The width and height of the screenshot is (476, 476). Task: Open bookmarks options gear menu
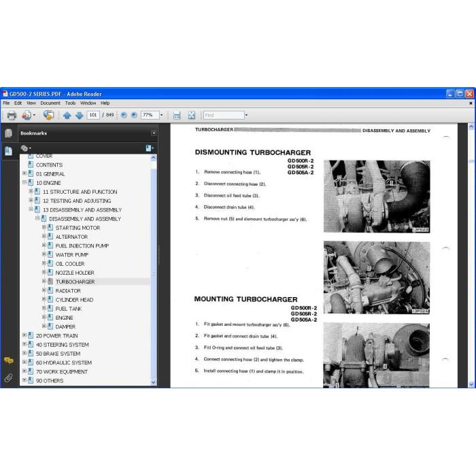click(x=26, y=148)
